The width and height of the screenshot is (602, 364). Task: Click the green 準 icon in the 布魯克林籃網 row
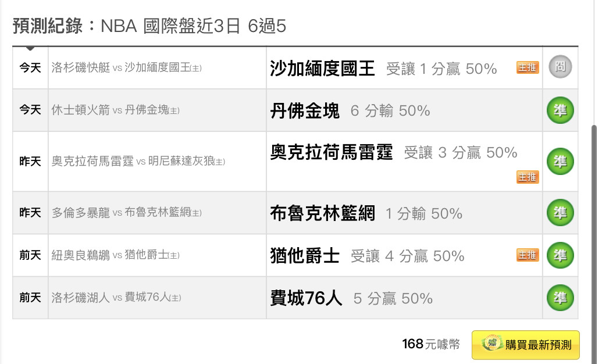[560, 212]
